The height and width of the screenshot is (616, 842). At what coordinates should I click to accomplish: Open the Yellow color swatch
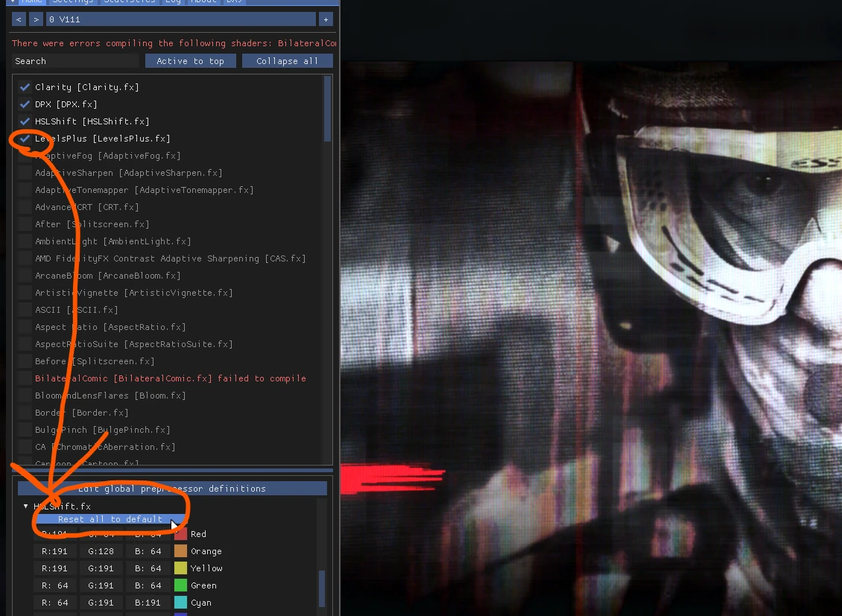tap(180, 568)
